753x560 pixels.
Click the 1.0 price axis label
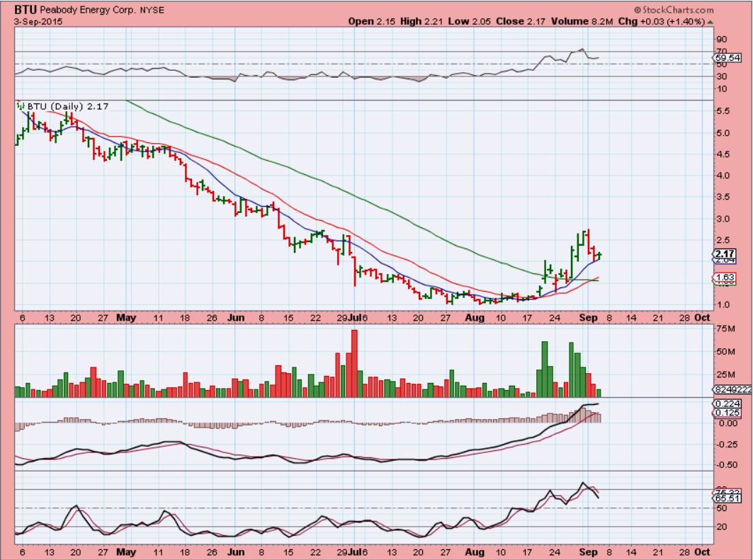(723, 304)
